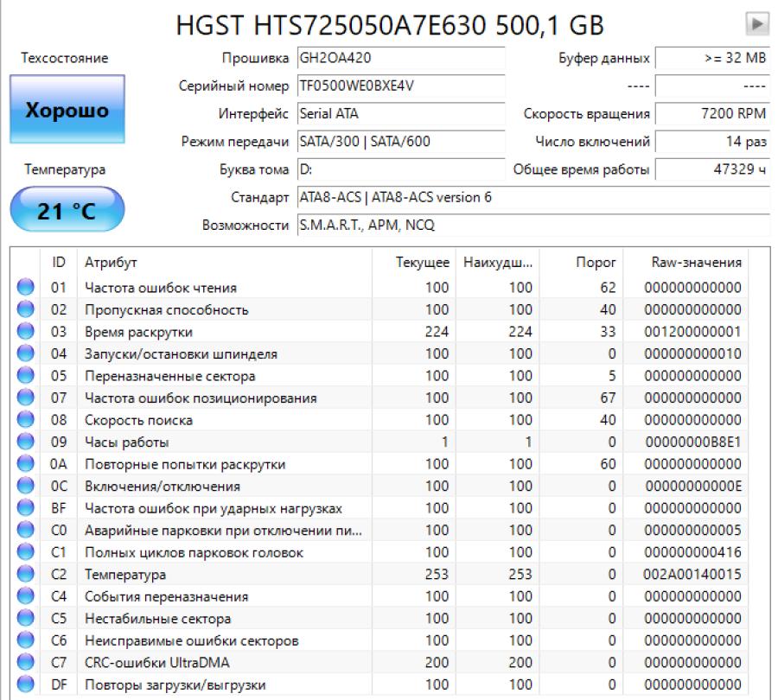Click the status orb beside Время раскрутки
Screen dimensions: 778x700
click(x=26, y=332)
